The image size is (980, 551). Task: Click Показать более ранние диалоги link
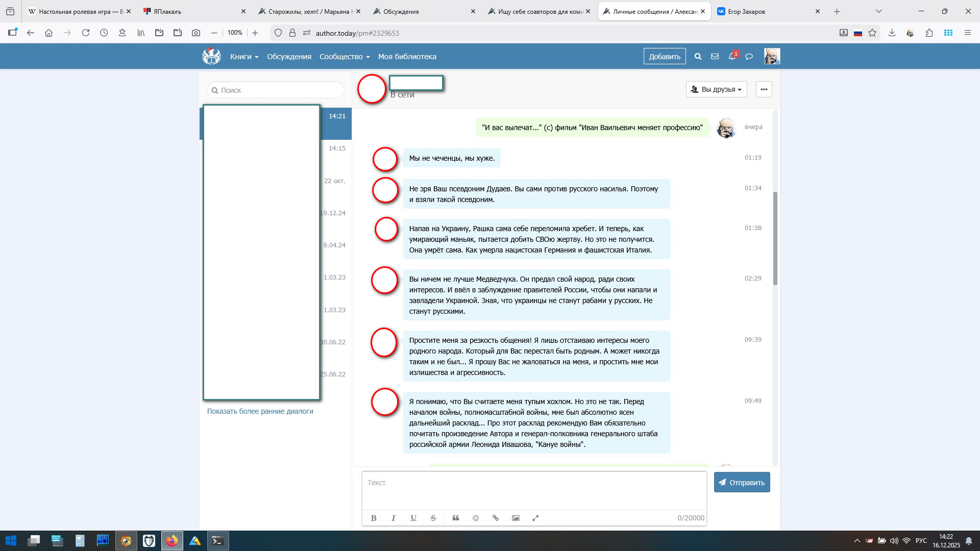pyautogui.click(x=260, y=411)
